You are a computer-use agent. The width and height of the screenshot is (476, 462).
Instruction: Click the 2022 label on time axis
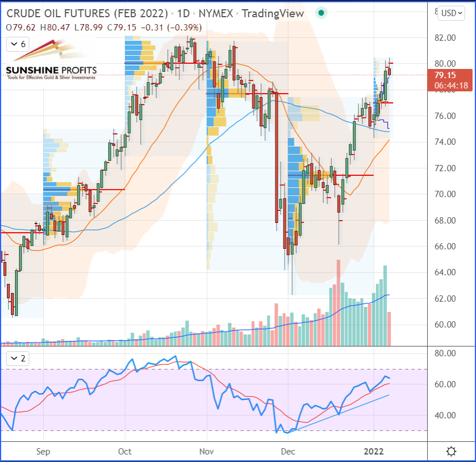pyautogui.click(x=374, y=452)
